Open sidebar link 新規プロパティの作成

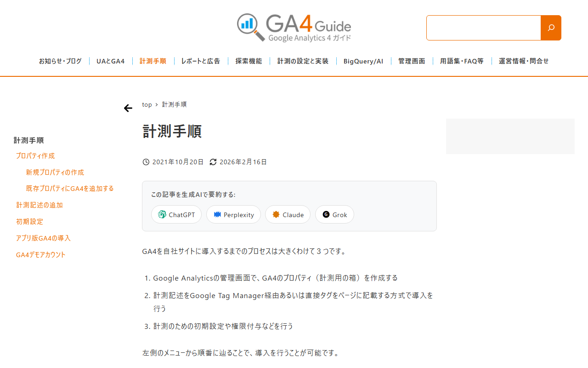tap(55, 172)
